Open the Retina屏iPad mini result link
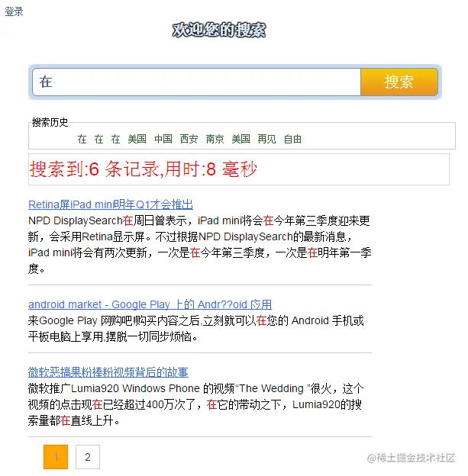The width and height of the screenshot is (468, 476). click(111, 204)
